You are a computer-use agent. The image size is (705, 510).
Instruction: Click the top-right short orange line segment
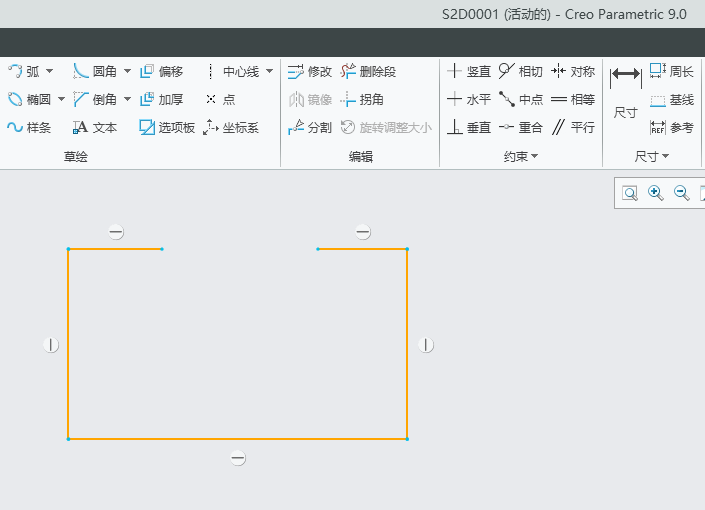362,249
